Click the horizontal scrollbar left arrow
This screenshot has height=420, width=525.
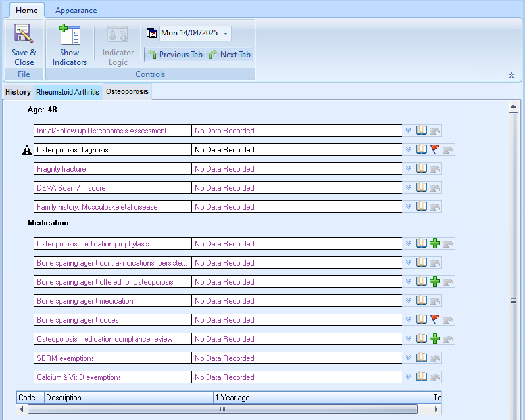coord(22,409)
